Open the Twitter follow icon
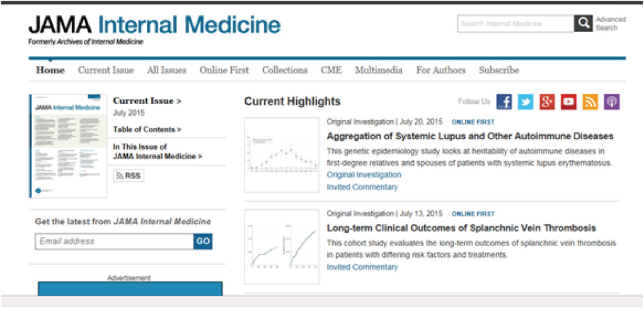 (526, 102)
